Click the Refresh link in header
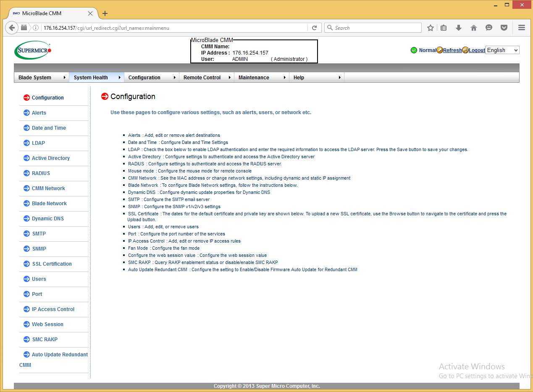This screenshot has height=392, width=533. pyautogui.click(x=452, y=50)
